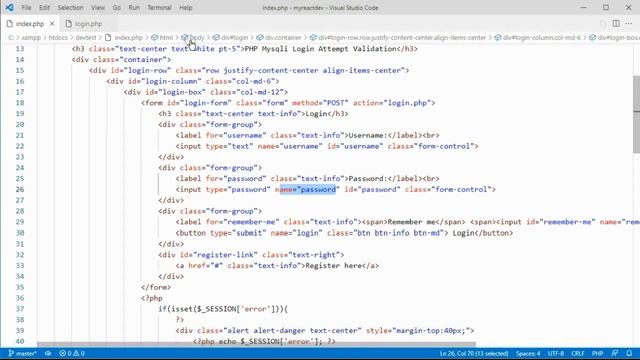Click the action="login.php" attribute text
The height and width of the screenshot is (360, 640).
click(391, 103)
